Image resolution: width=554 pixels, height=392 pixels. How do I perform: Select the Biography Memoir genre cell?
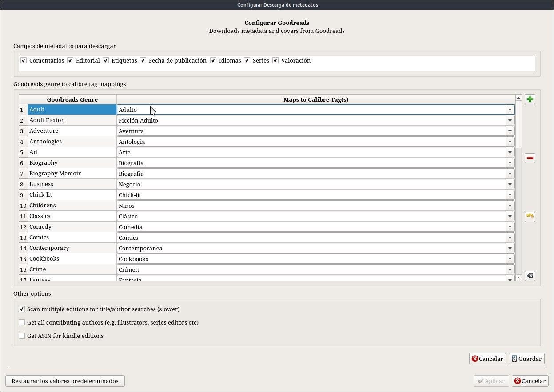tap(72, 174)
